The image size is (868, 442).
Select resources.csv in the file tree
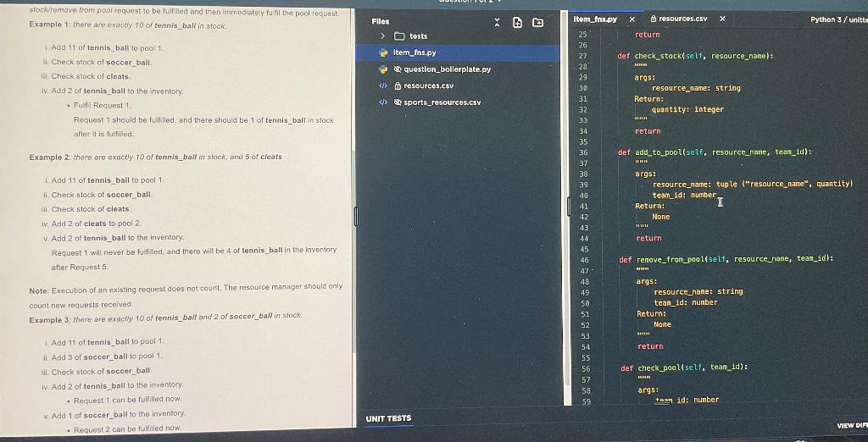[x=428, y=86]
